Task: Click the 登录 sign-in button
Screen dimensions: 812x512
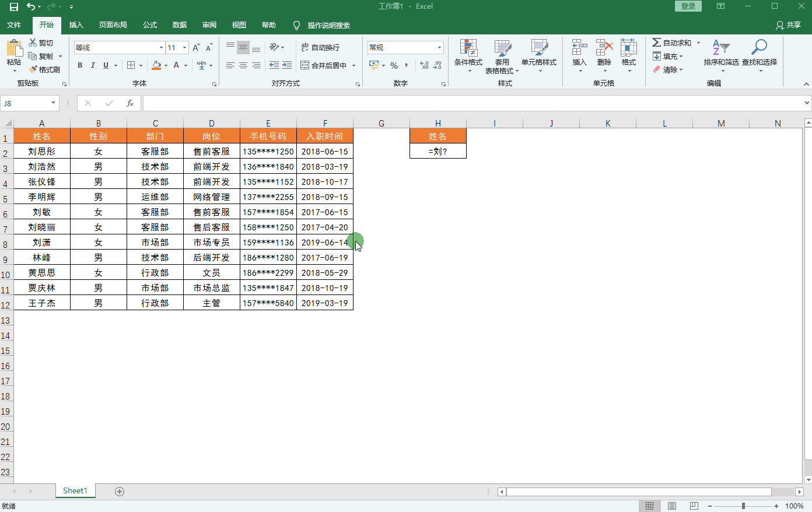Action: coord(688,6)
